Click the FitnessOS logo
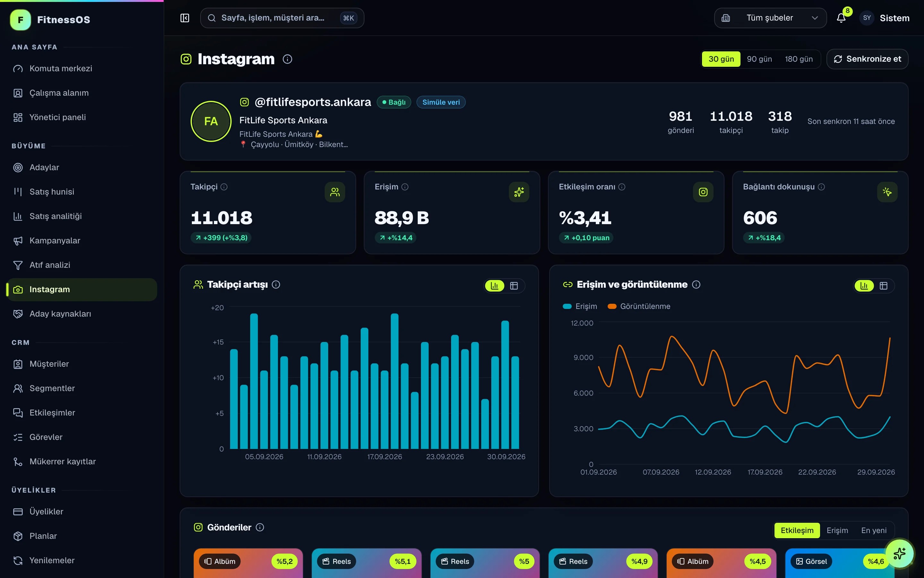Screen dimensions: 924x578 tap(50, 20)
